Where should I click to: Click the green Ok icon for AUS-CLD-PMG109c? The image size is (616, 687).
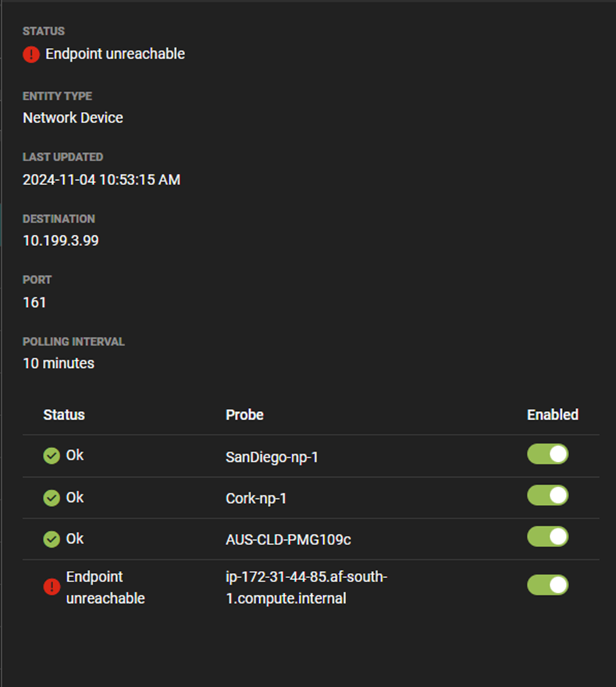52,539
